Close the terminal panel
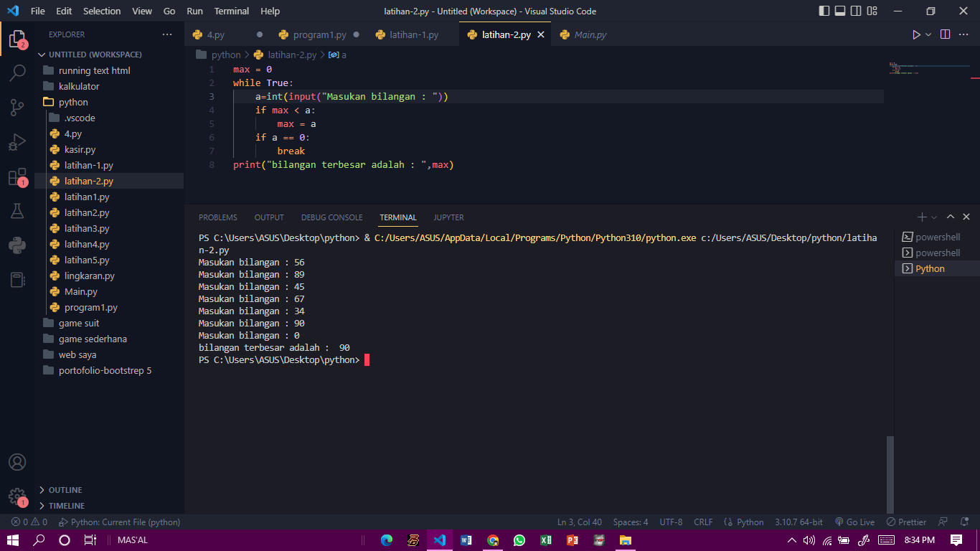Screen dimensions: 980x551 pos(966,217)
